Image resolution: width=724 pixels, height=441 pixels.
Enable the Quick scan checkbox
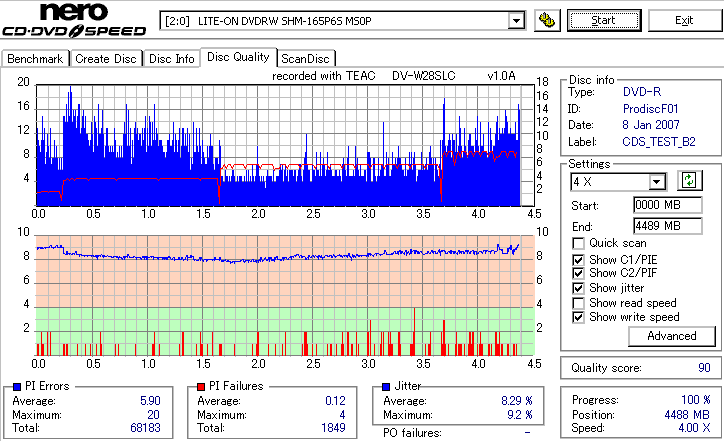tap(578, 243)
